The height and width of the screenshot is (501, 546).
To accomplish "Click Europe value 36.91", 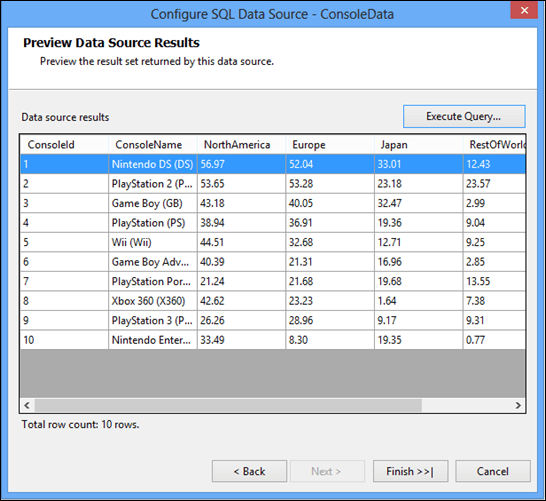I will click(x=330, y=222).
